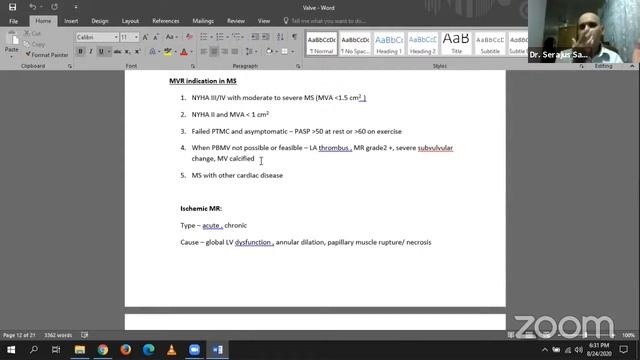Screen dimensions: 640x360
Task: Switch to the Review tab
Action: click(236, 21)
